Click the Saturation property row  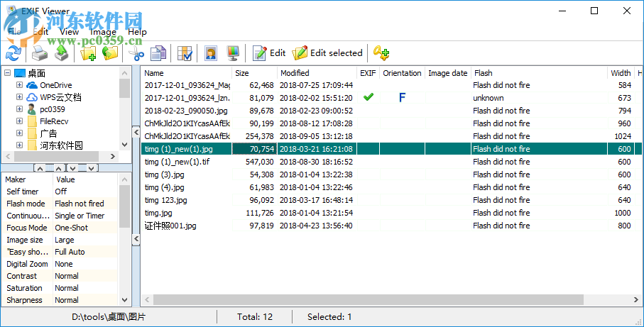(x=60, y=288)
